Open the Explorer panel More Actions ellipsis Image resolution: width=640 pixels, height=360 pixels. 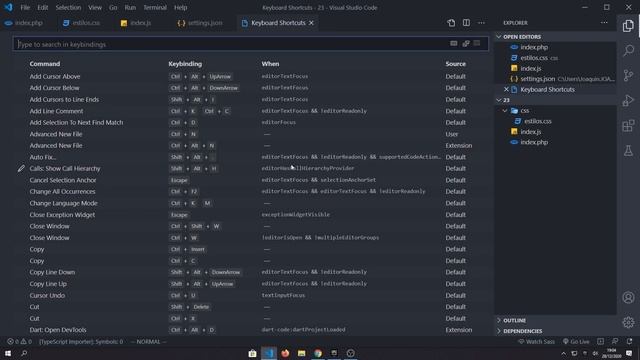tap(604, 23)
